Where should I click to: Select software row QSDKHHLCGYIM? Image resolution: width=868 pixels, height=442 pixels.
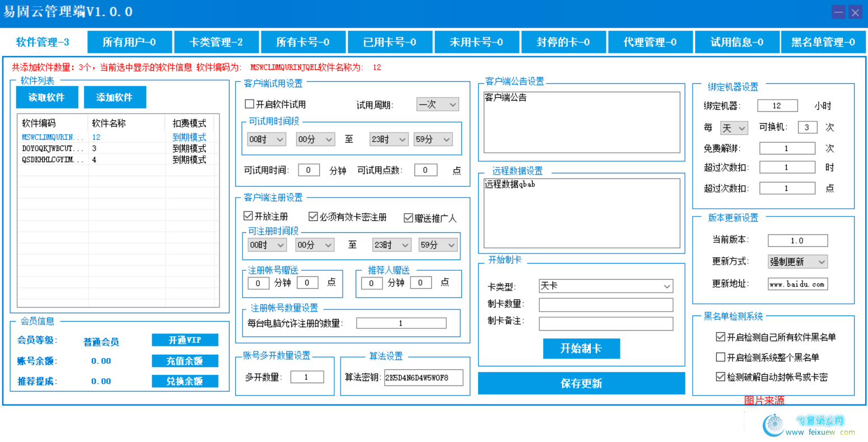(118, 159)
